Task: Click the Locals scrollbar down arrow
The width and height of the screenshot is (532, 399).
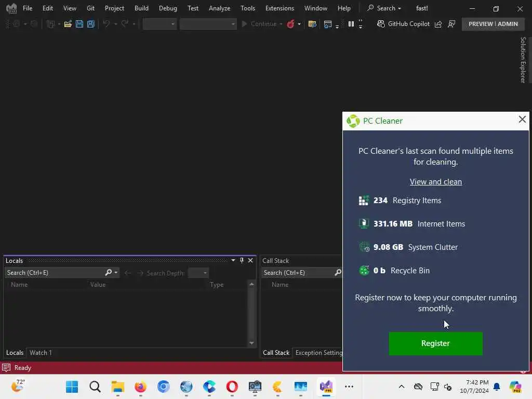Action: 251,343
